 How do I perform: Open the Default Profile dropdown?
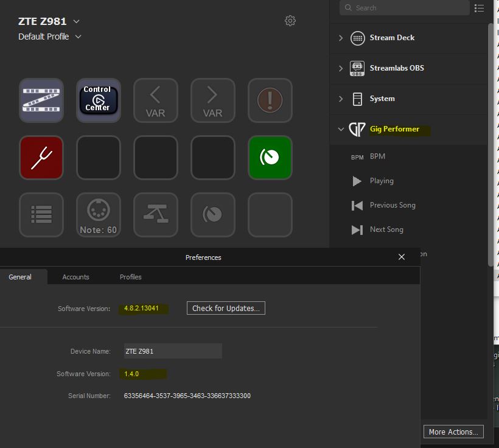[79, 37]
